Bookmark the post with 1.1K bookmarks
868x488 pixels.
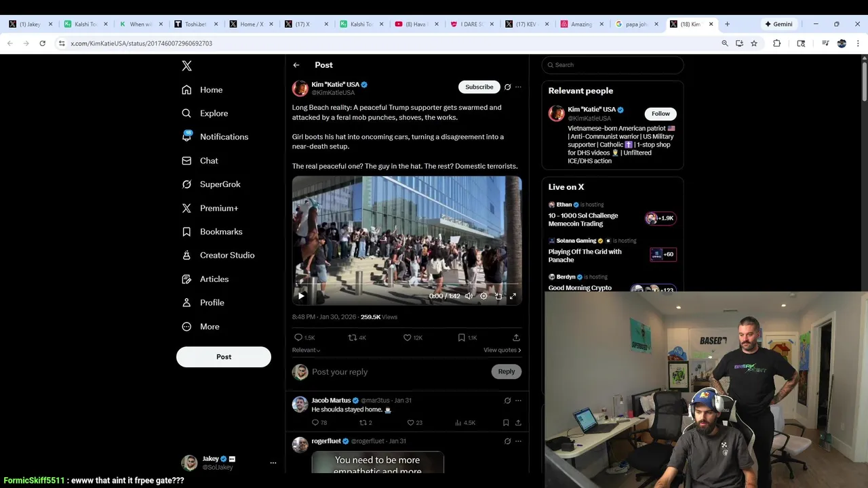coord(467,338)
